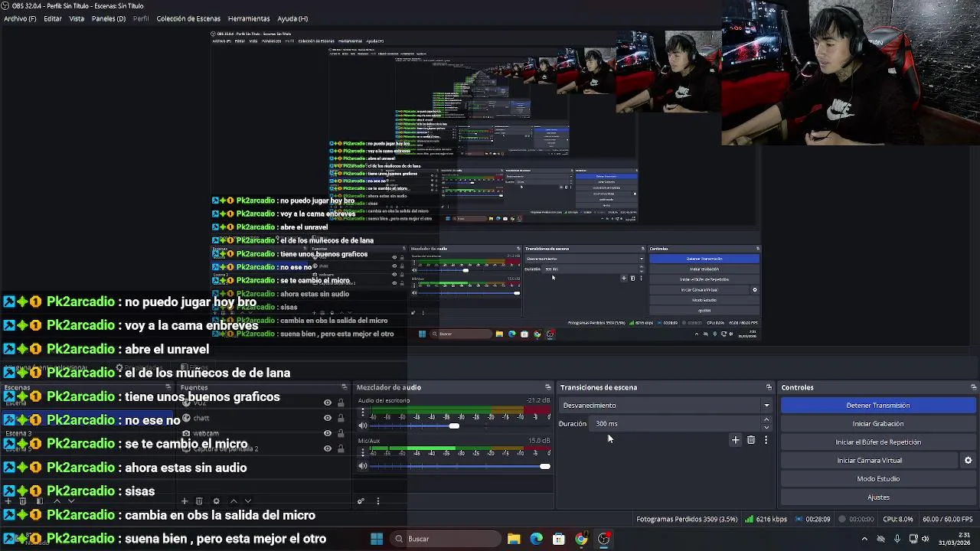Click Iniciar Cámara Virtual

(x=870, y=461)
